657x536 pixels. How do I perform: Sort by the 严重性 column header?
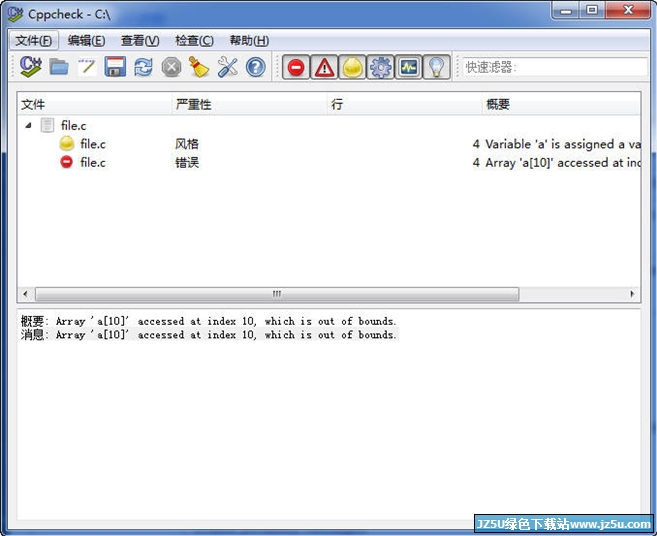[x=250, y=104]
